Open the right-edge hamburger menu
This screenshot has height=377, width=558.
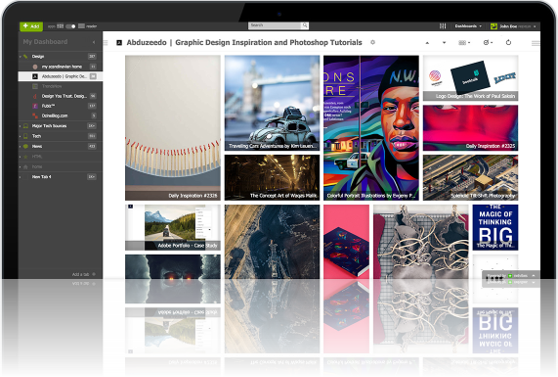tap(535, 43)
